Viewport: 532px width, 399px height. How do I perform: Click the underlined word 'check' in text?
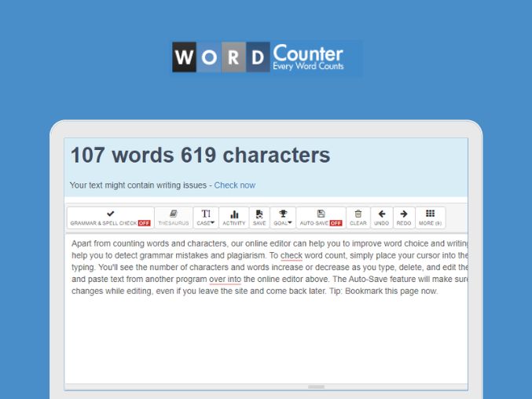pos(291,255)
